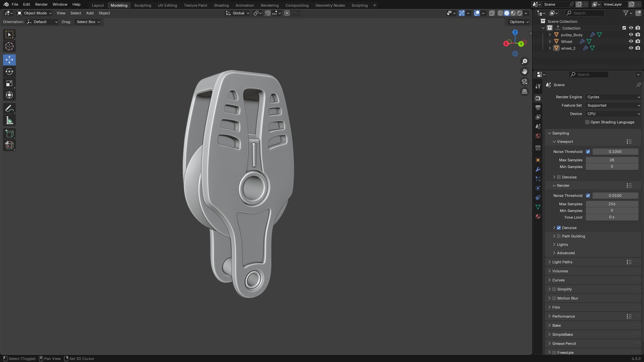The height and width of the screenshot is (362, 644).
Task: Click the outliner Search field
Action: pyautogui.click(x=585, y=13)
